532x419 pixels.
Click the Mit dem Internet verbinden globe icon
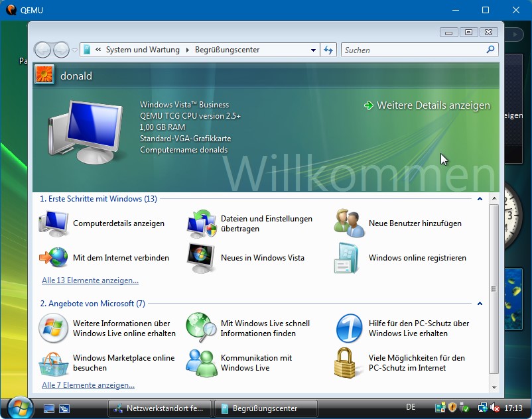[x=54, y=258]
